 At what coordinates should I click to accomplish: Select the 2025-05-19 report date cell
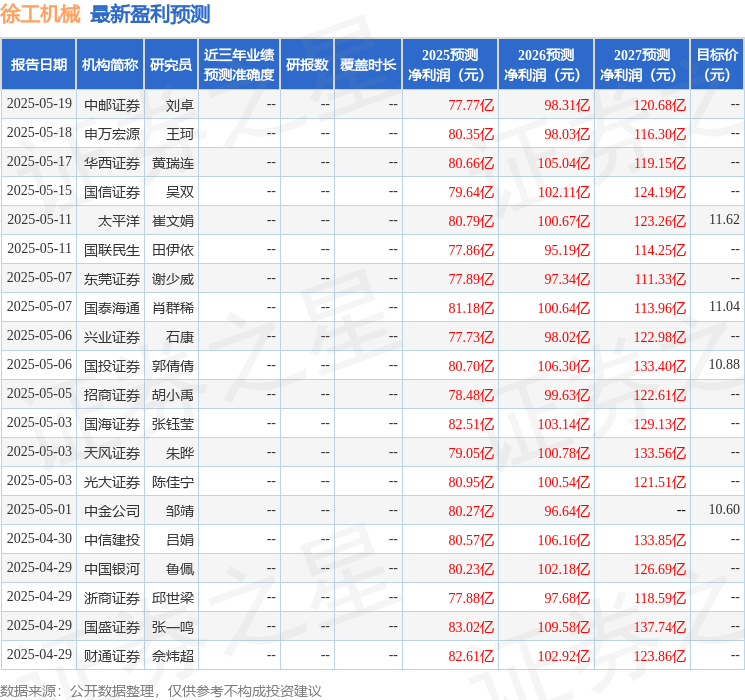[39, 104]
